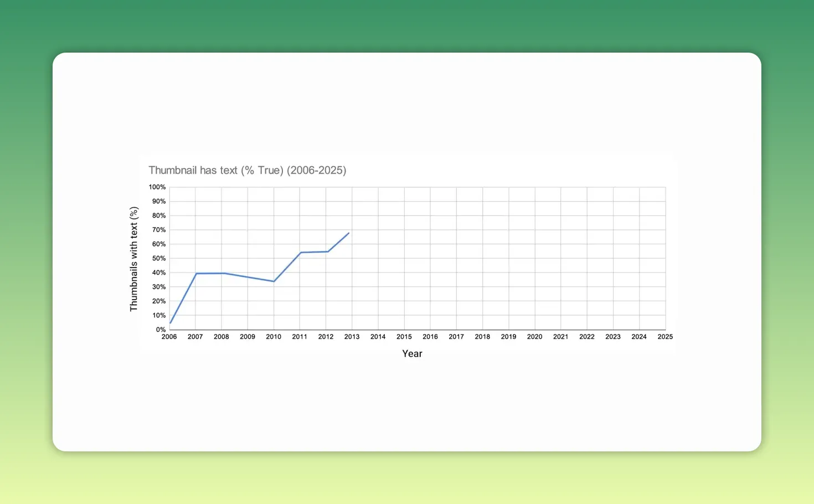Click the 2015 tick label
814x504 pixels.
click(404, 336)
